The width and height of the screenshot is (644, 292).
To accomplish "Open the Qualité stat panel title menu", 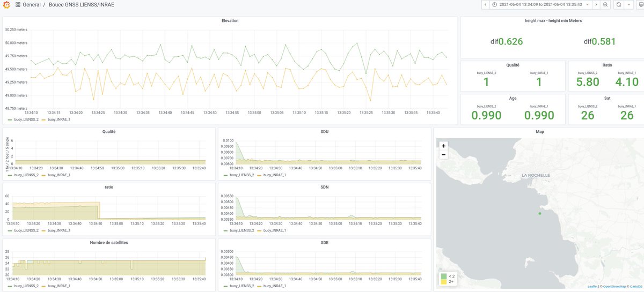I will pyautogui.click(x=513, y=65).
